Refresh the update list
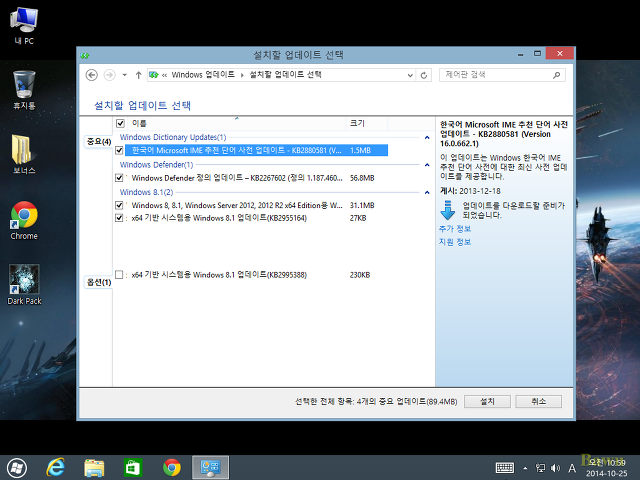This screenshot has width=640, height=480. point(424,75)
